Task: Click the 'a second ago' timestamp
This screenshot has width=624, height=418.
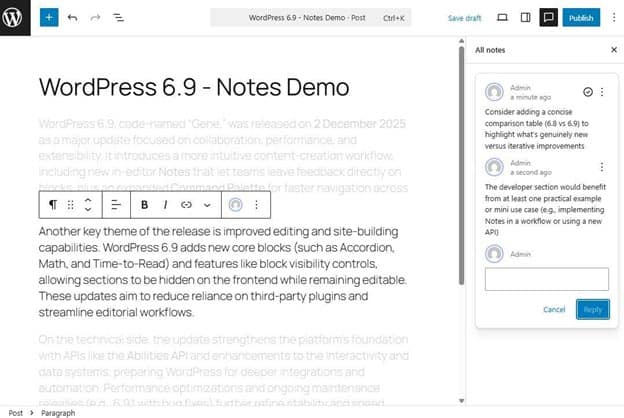Action: click(531, 172)
